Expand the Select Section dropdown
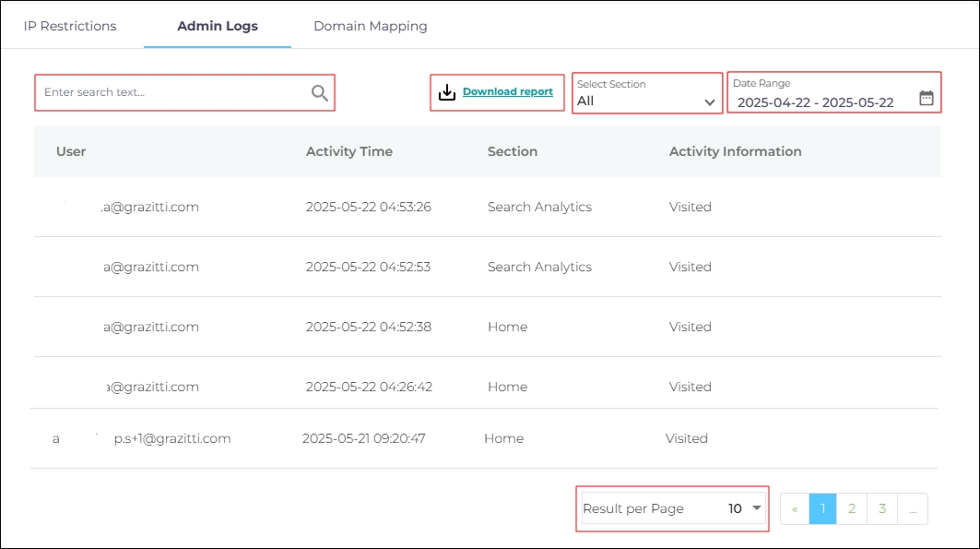Screen dimensions: 980x549 (645, 93)
